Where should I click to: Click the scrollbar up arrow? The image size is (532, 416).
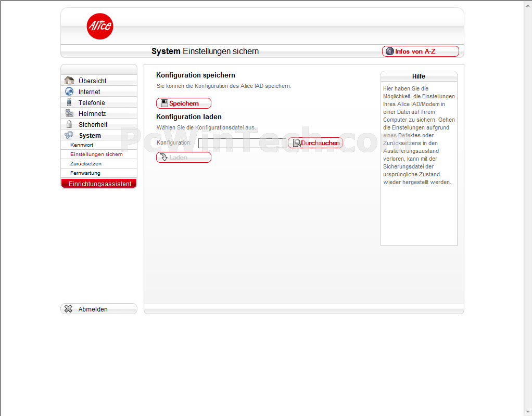527,4
